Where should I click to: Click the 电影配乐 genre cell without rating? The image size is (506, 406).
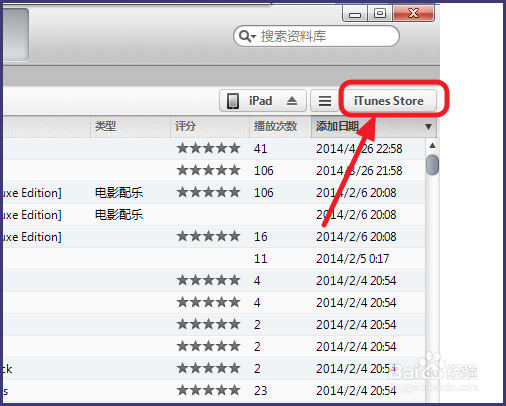coord(119,215)
